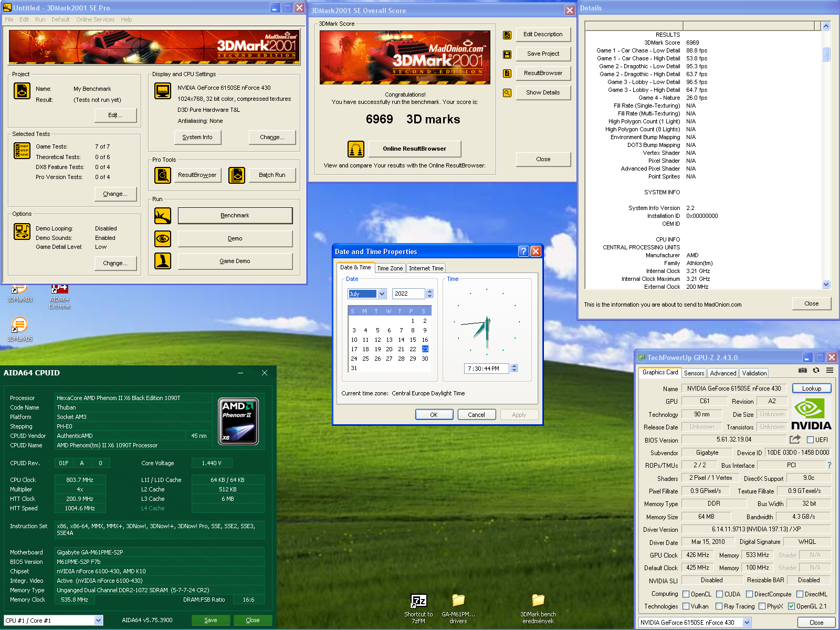The image size is (840, 630).
Task: Click the Game Demo joystick icon
Action: 163,261
